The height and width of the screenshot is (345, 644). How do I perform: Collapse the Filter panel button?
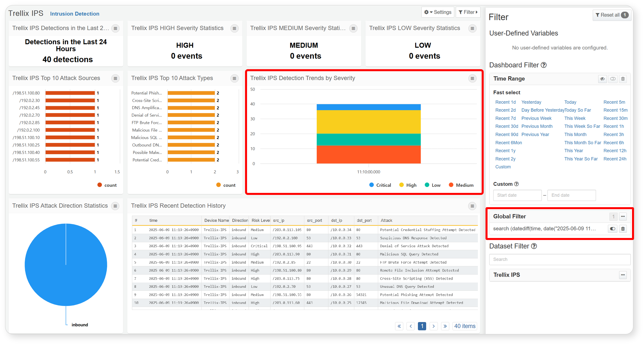[468, 12]
